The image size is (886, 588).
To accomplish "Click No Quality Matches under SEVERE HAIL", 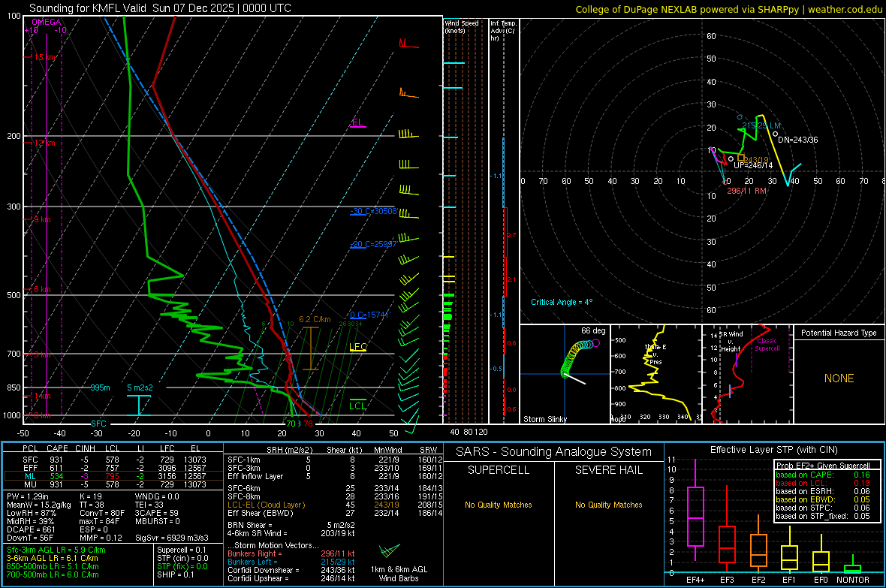I will point(608,505).
